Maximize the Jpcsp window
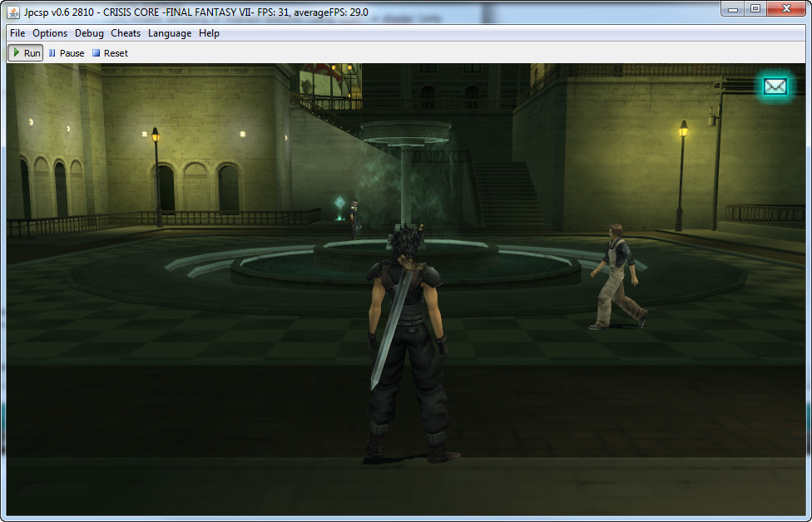Screen dimensions: 812x522 (755, 9)
